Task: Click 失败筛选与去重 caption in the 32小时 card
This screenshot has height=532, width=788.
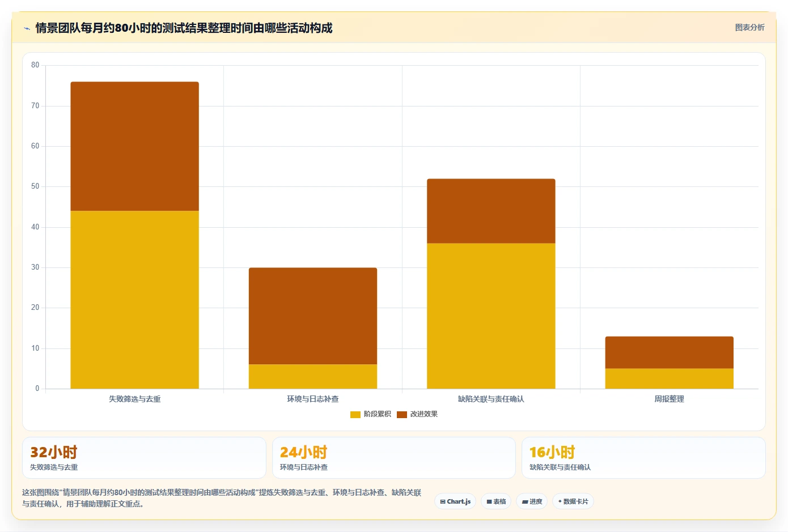Action: 54,467
